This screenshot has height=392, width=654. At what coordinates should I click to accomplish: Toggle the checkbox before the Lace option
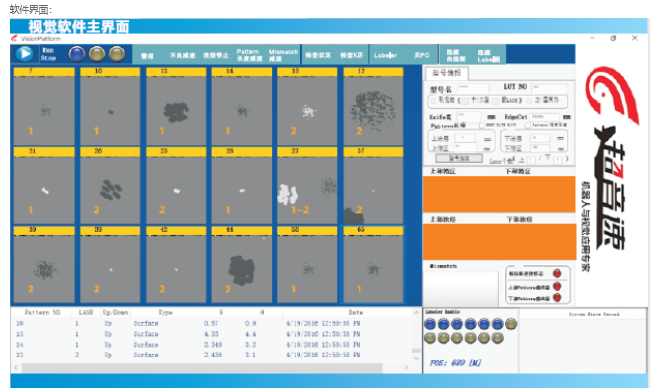pyautogui.click(x=496, y=101)
